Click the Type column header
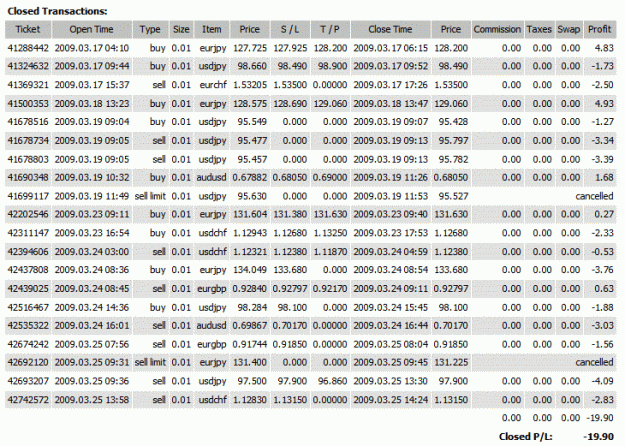The height and width of the screenshot is (446, 625). tap(150, 29)
